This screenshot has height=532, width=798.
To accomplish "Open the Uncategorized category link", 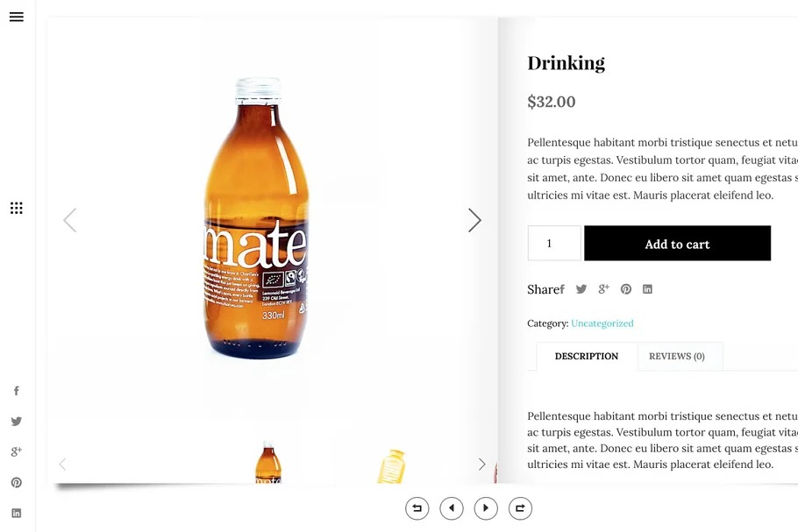I will pos(602,323).
